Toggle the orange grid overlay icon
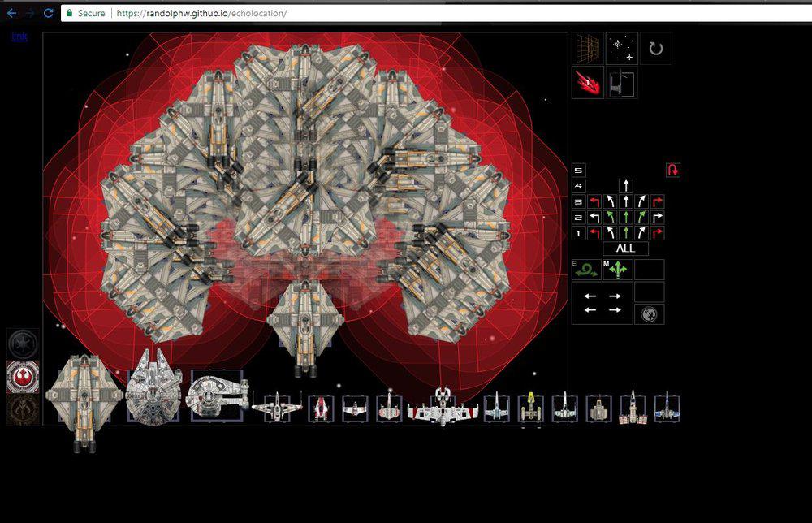Screen dimensions: 812x523 (588, 49)
